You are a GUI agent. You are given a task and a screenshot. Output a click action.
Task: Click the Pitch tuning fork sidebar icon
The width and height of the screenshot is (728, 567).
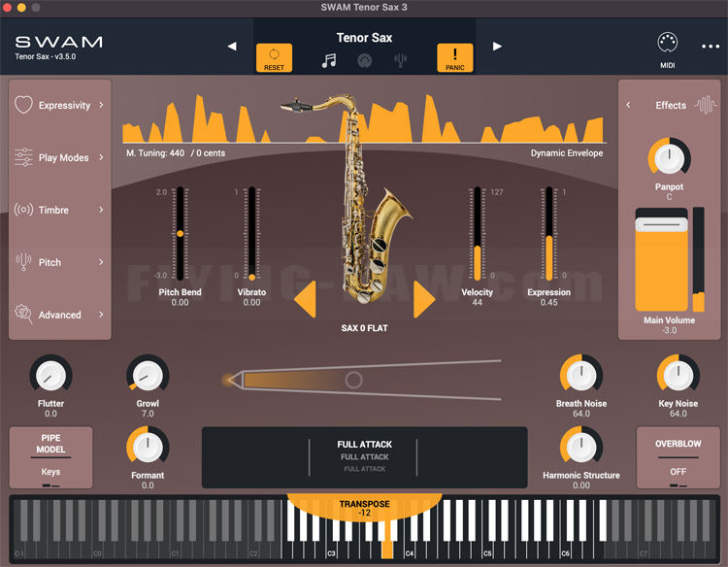coord(23,262)
